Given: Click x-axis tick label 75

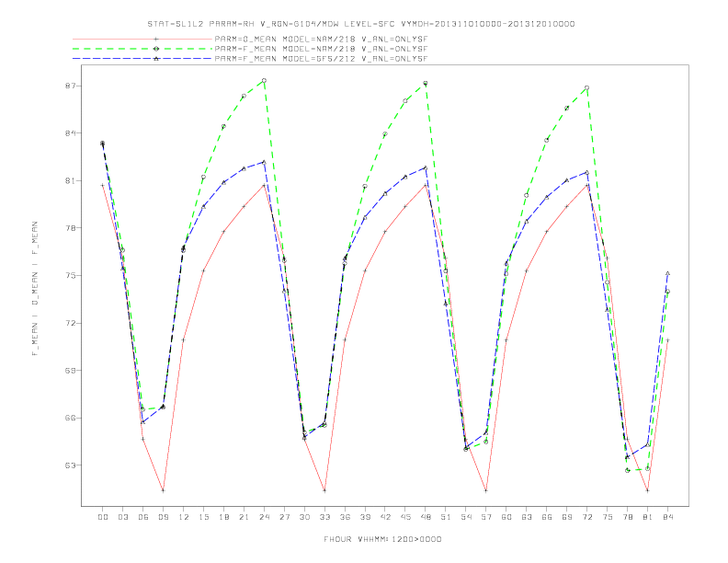Looking at the screenshot, I should 608,517.
